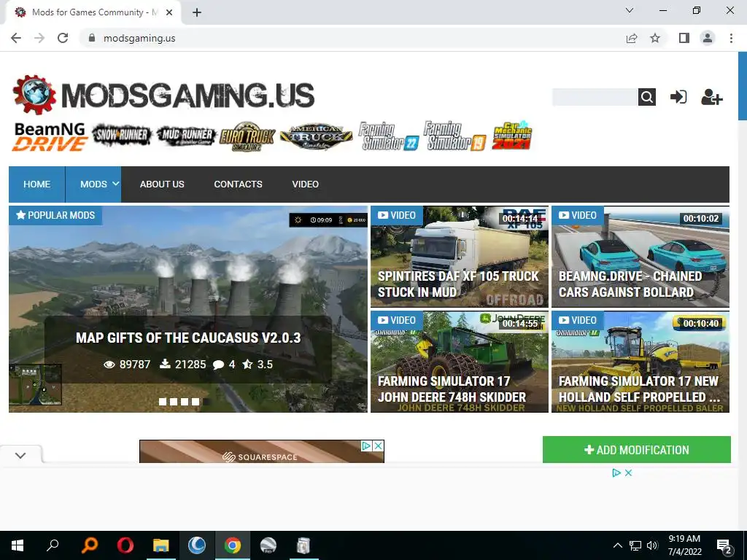Close the Mods for Games Community tab
The image size is (747, 560).
pos(169,12)
